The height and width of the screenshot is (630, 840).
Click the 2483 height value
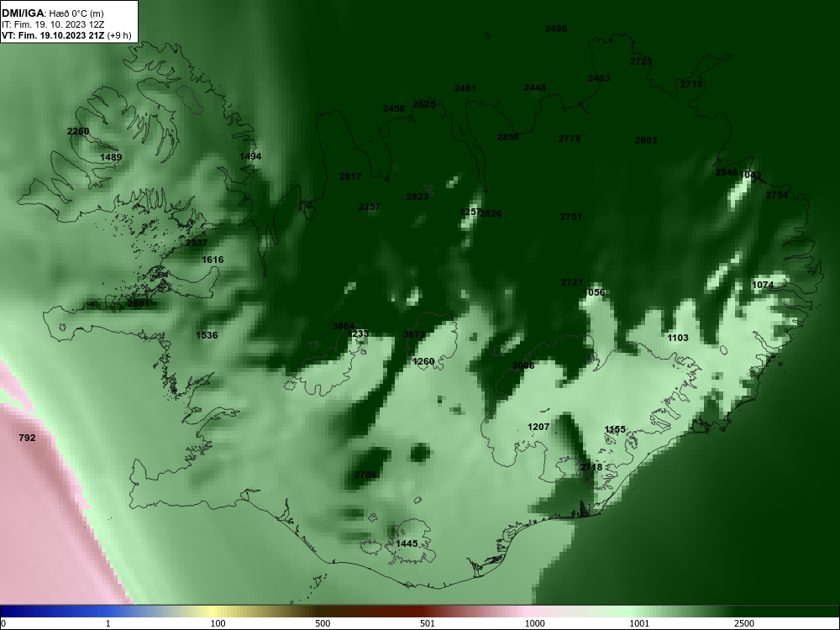click(x=599, y=78)
